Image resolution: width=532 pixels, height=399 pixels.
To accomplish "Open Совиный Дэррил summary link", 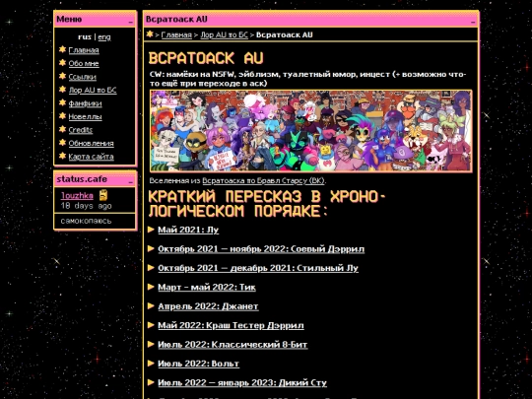I will [261, 248].
